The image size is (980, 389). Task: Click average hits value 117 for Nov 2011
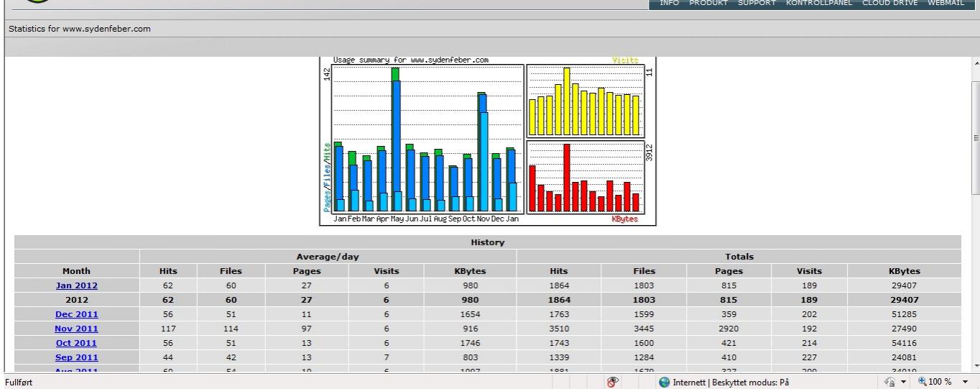click(167, 329)
